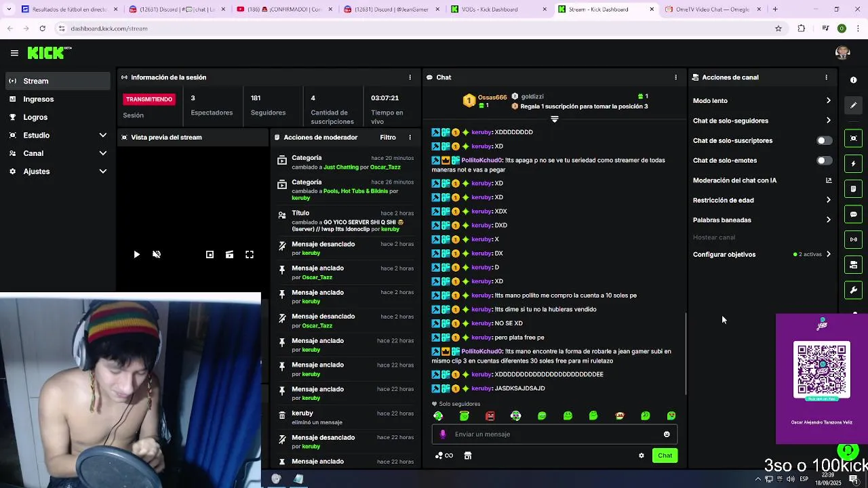Switch to VODs - Kick Dashboard tab
This screenshot has height=488, width=868.
497,9
